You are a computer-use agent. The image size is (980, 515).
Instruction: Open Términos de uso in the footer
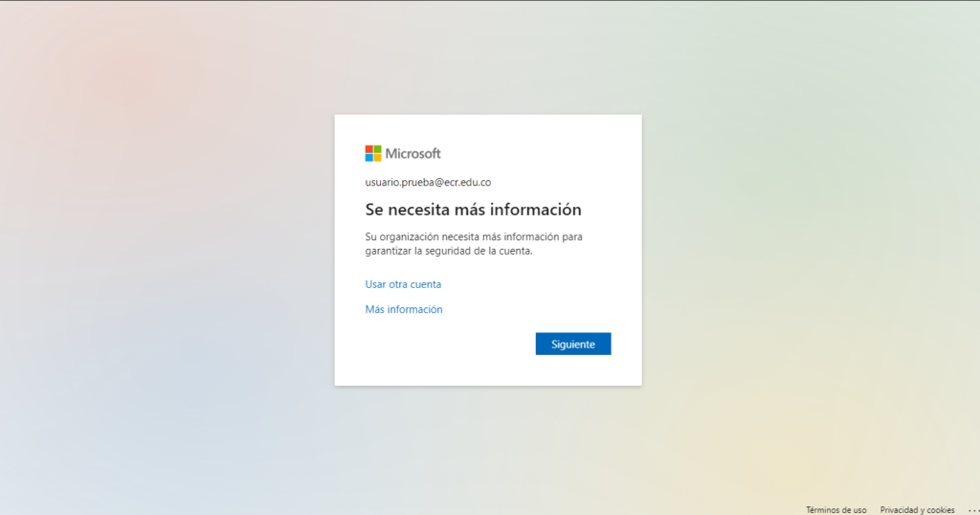(x=835, y=509)
